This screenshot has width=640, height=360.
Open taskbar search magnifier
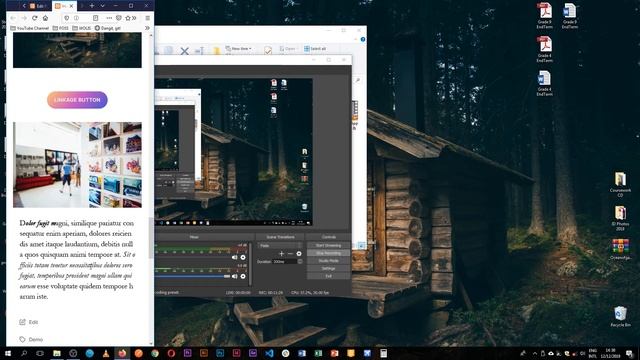(24, 353)
